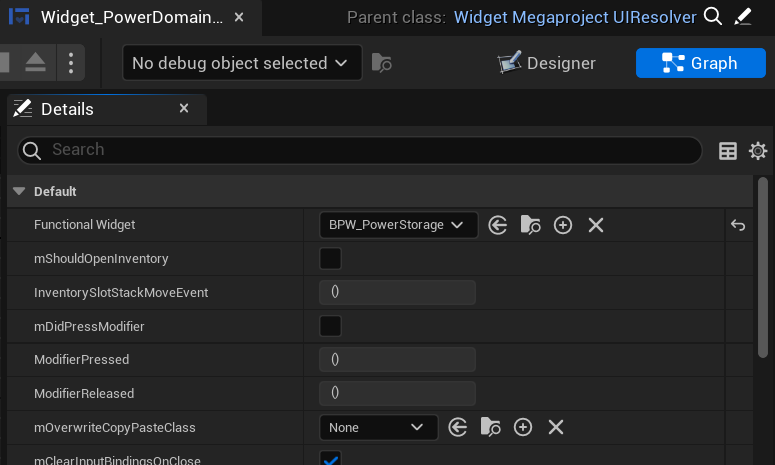The image size is (775, 465).
Task: Click the mOverwriteCopyPasteClass property label
Action: point(115,427)
